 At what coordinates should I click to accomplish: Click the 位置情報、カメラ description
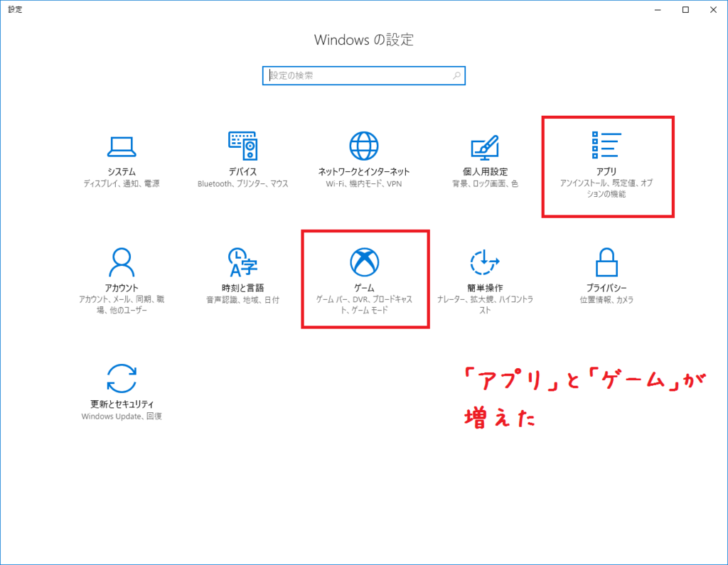(x=606, y=300)
